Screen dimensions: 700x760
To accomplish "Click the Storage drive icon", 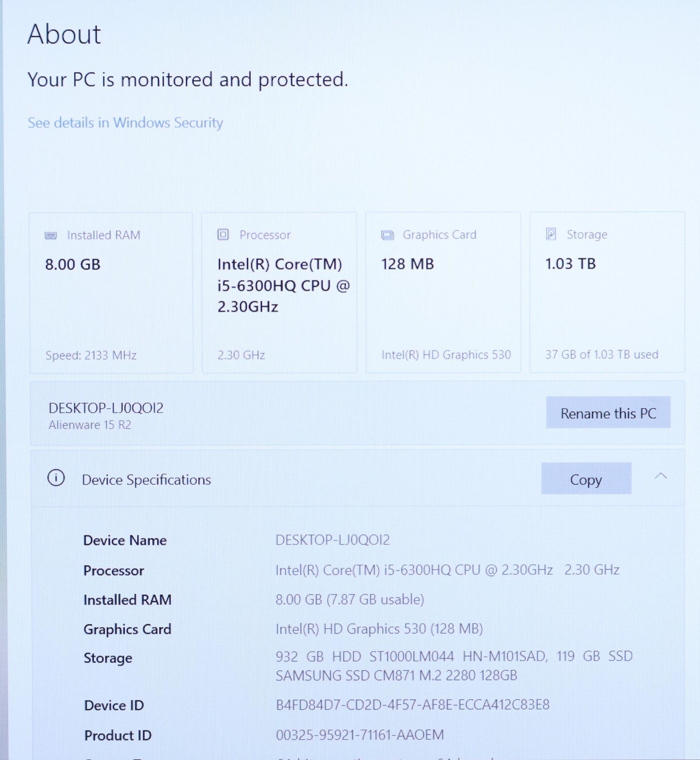I will (x=551, y=234).
